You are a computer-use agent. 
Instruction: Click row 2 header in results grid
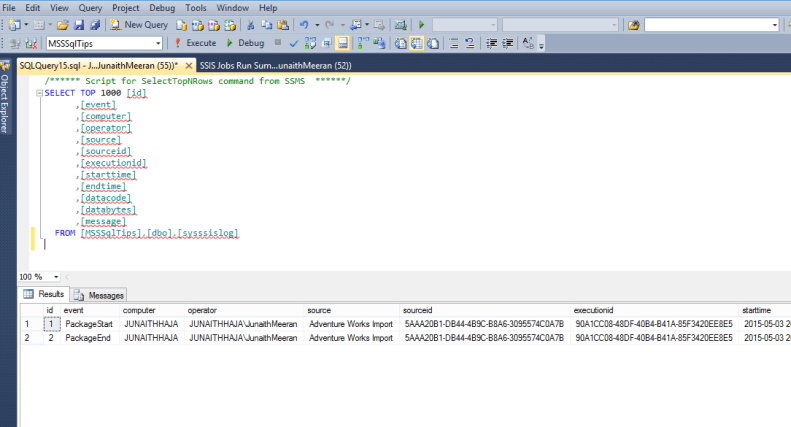[31, 338]
